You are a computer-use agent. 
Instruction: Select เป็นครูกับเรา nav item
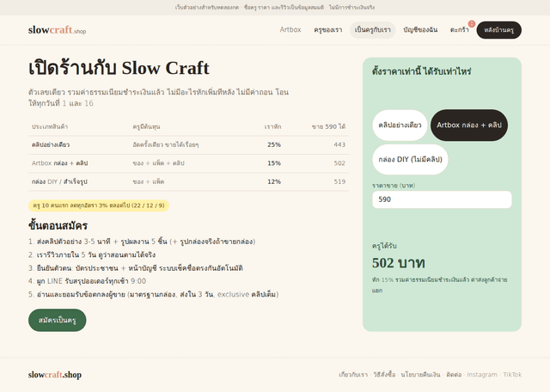[x=372, y=30]
